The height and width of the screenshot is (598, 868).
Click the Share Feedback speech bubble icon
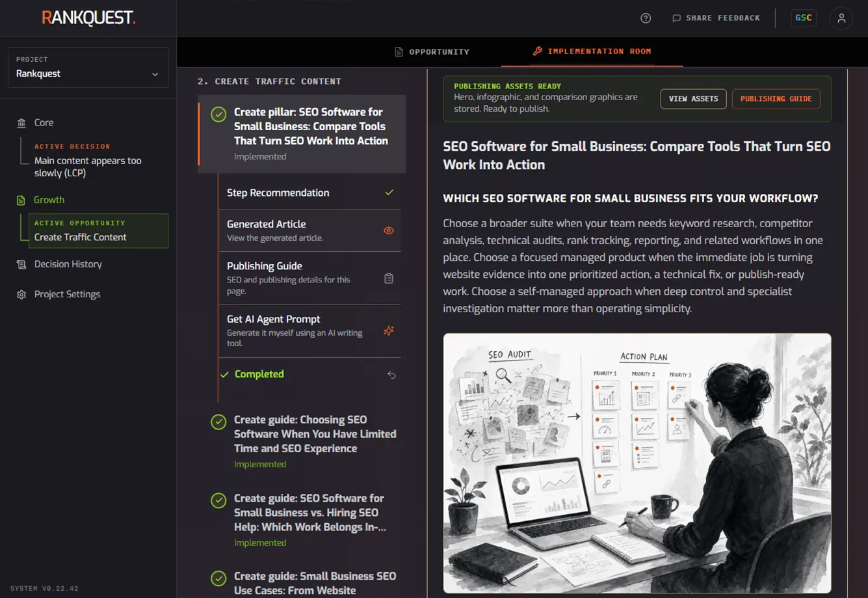[x=676, y=18]
